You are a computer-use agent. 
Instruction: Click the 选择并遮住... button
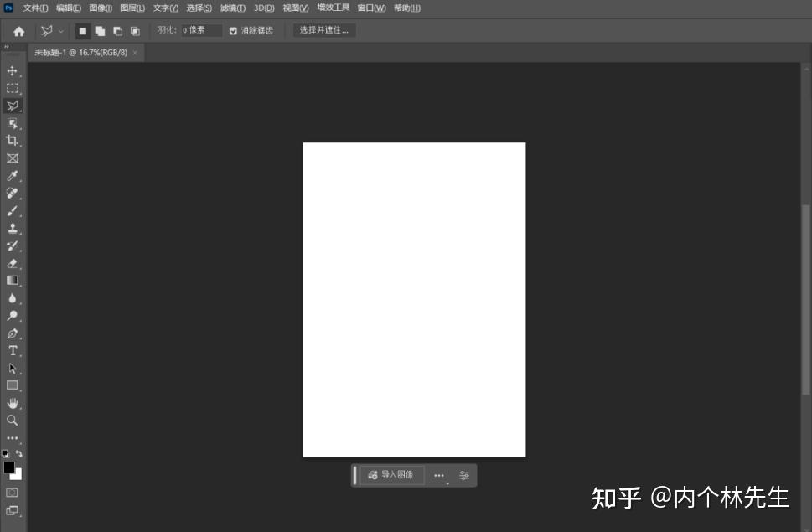point(324,30)
